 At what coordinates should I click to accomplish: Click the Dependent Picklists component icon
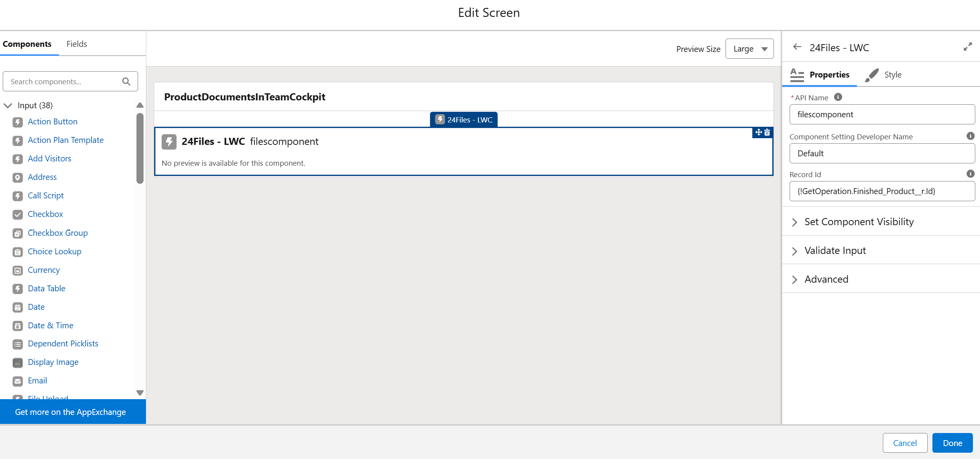[x=18, y=344]
